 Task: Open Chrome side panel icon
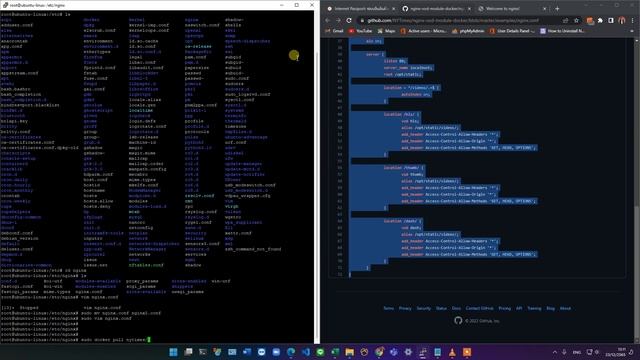tap(611, 20)
